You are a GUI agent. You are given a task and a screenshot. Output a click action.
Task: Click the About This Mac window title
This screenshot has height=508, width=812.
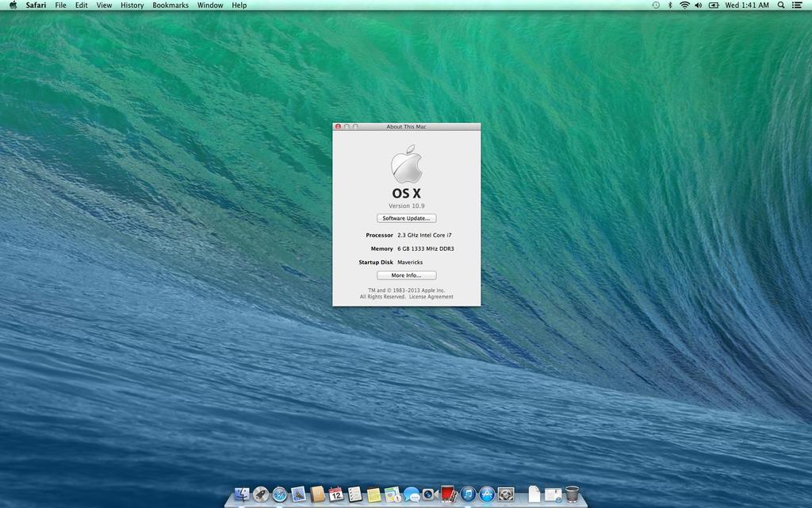(x=407, y=126)
